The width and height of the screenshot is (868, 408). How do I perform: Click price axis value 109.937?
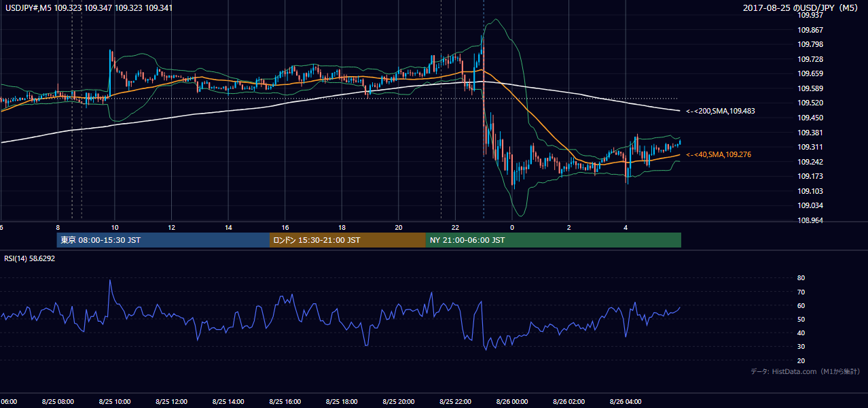point(810,15)
